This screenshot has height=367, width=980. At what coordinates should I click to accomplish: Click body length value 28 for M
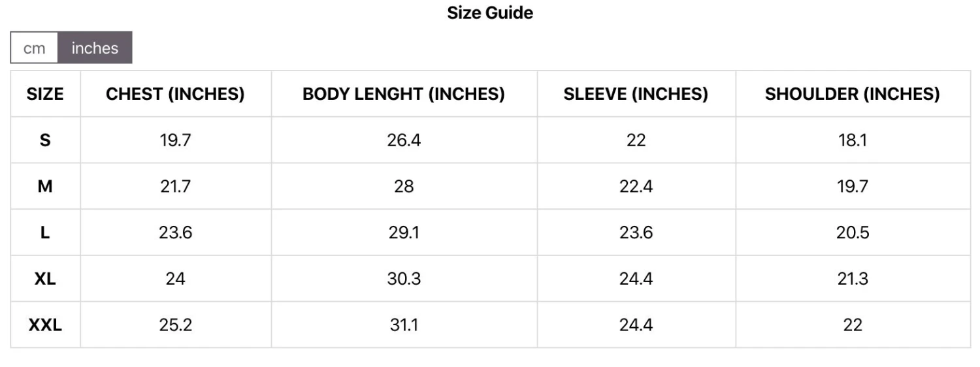point(404,187)
